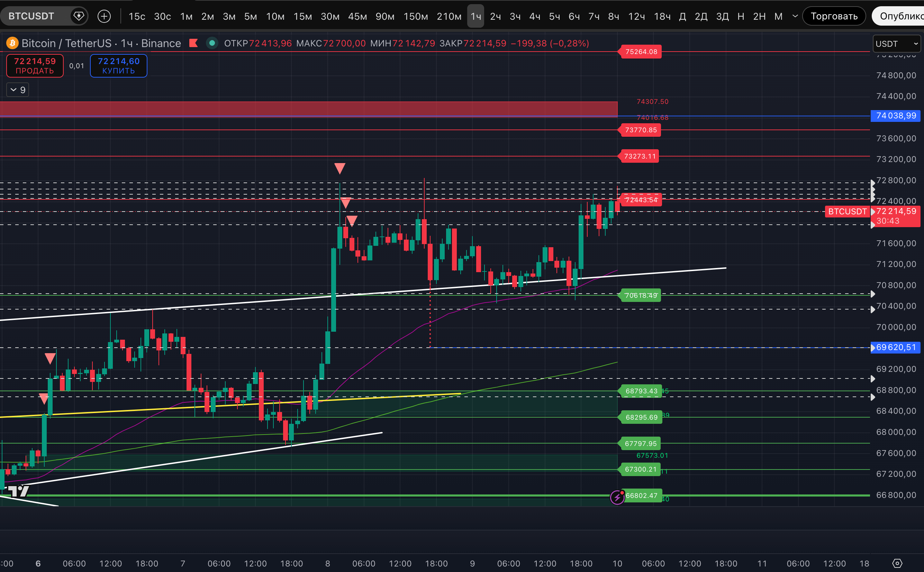
Task: Click the diamond icon beside BTCUSDT
Action: [x=79, y=16]
